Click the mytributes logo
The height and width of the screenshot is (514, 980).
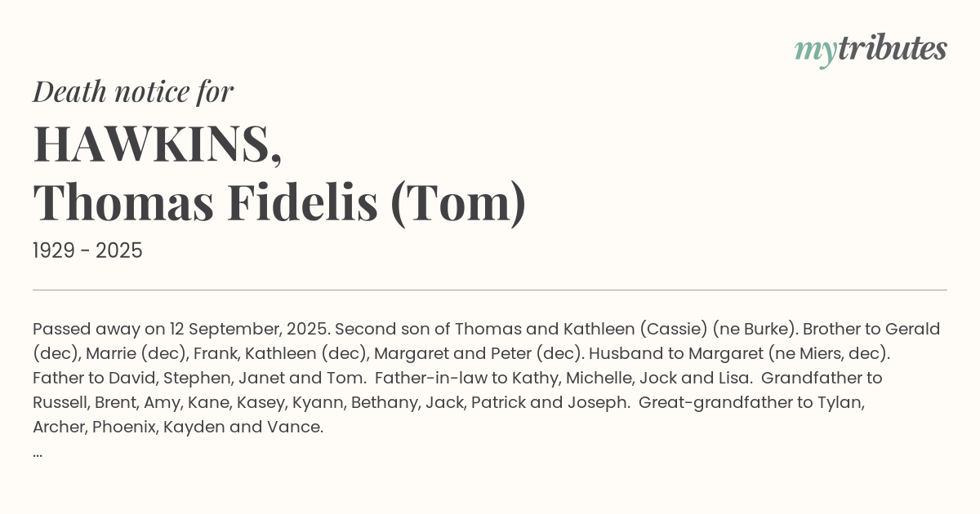(x=870, y=49)
